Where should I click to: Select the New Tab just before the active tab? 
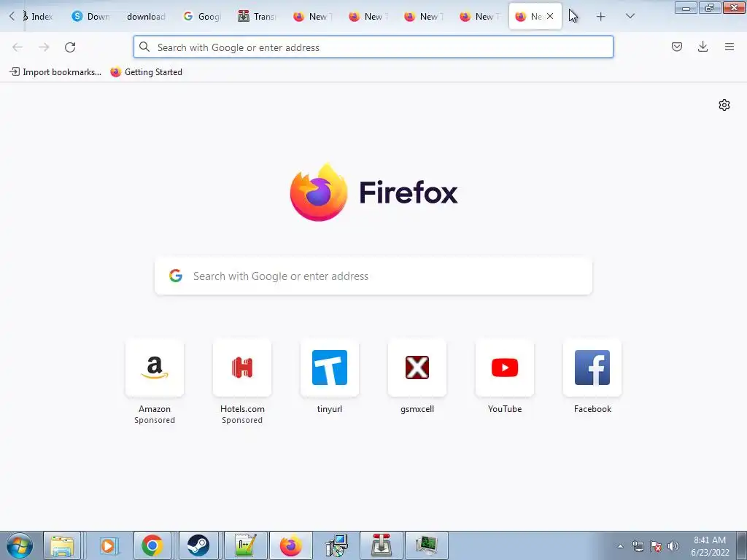[479, 17]
